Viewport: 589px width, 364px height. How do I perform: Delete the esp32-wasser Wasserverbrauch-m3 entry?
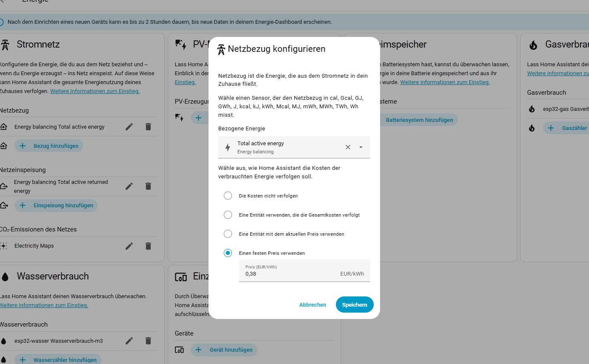click(148, 341)
